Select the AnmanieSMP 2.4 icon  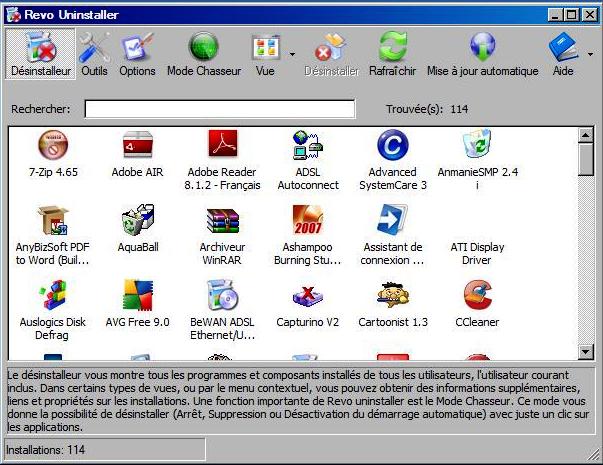[x=477, y=144]
